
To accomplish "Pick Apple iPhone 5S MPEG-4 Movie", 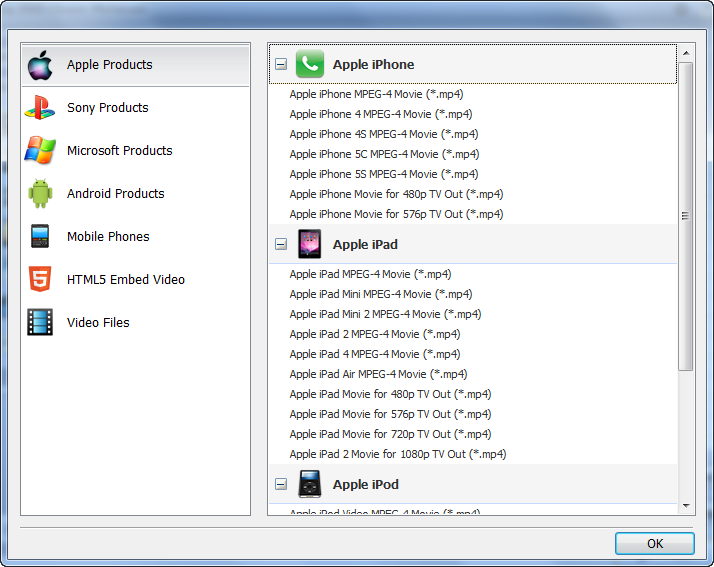I will click(x=384, y=174).
